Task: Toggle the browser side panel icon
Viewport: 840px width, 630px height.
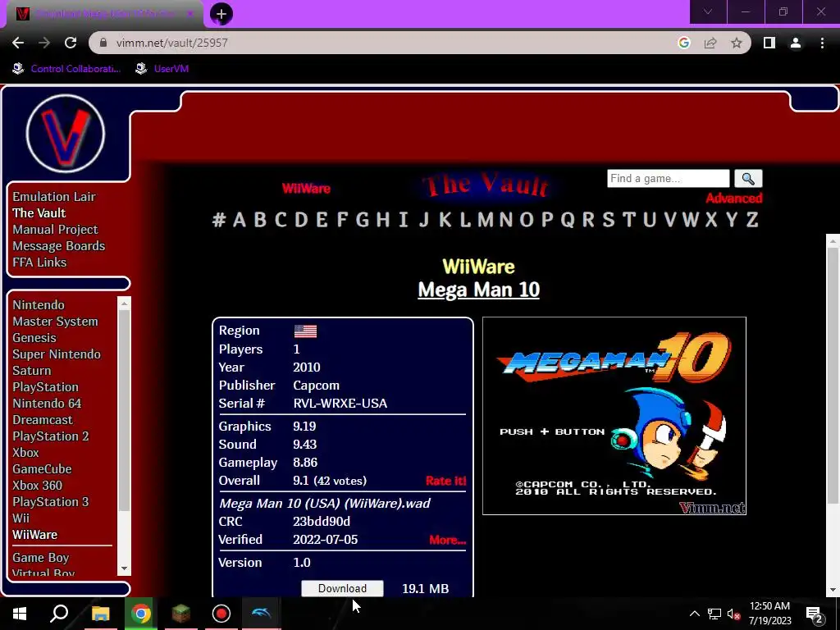Action: (769, 43)
